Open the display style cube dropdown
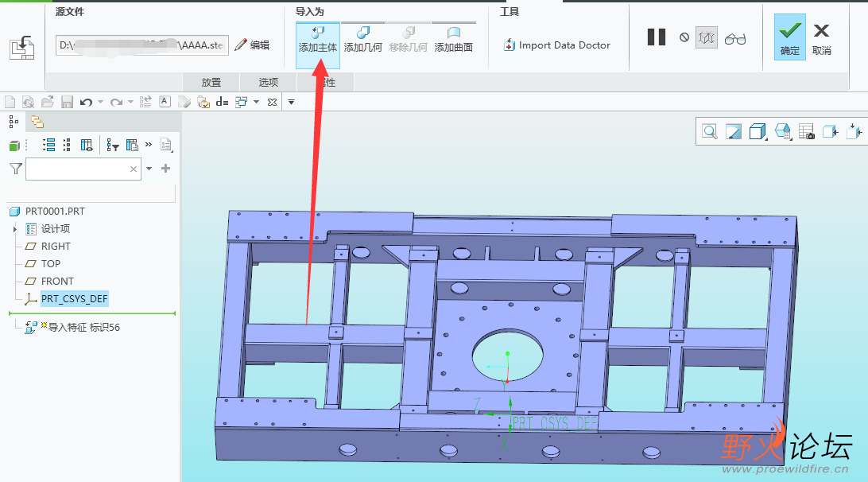This screenshot has width=868, height=482. 758,132
